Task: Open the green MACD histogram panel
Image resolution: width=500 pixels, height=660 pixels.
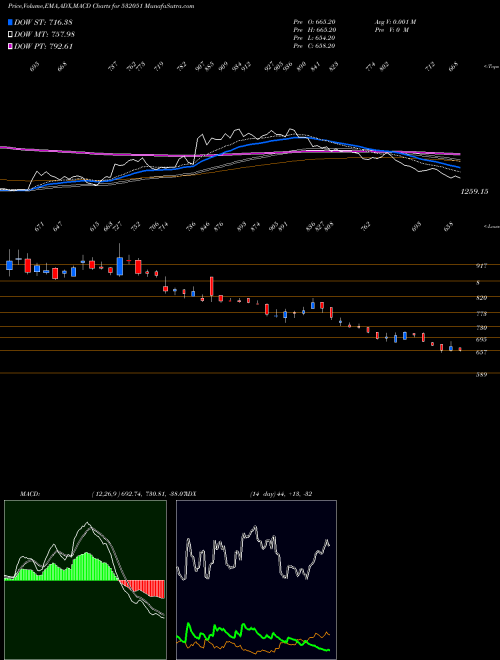Action: coord(85,580)
